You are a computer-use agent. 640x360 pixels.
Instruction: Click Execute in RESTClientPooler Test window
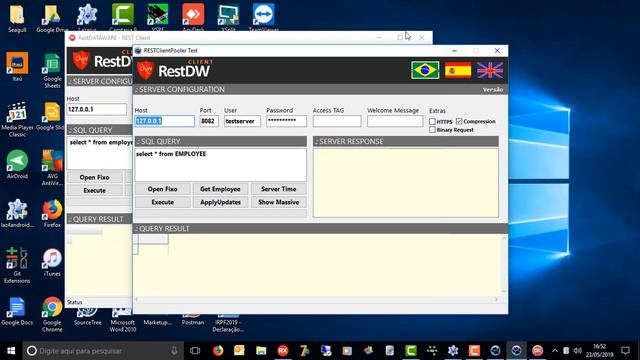click(162, 202)
